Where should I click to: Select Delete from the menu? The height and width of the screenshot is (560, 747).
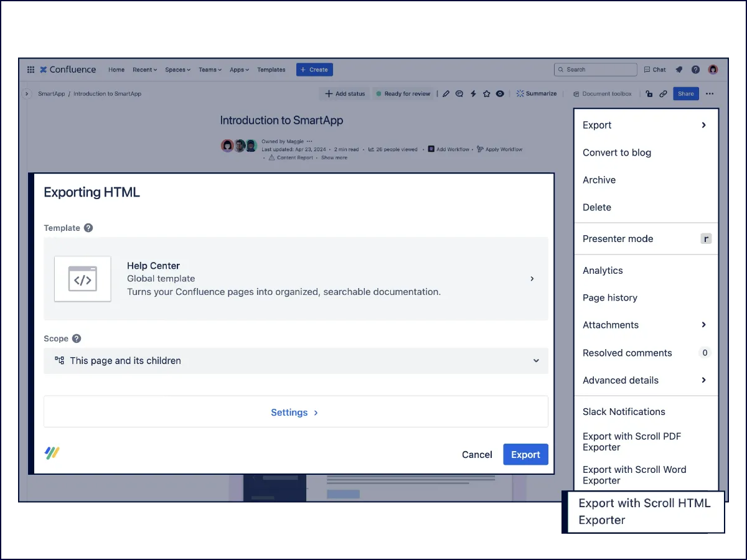tap(646, 207)
